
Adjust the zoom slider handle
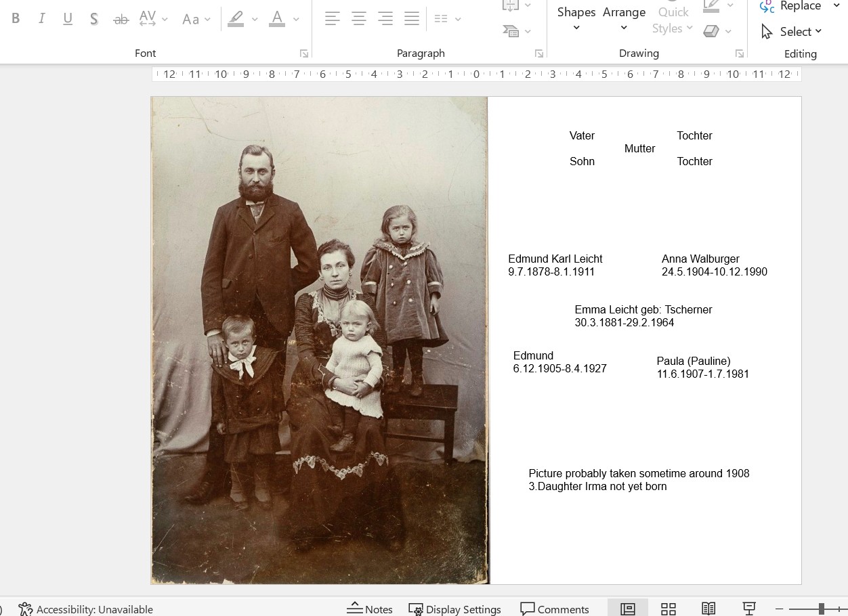coord(821,609)
